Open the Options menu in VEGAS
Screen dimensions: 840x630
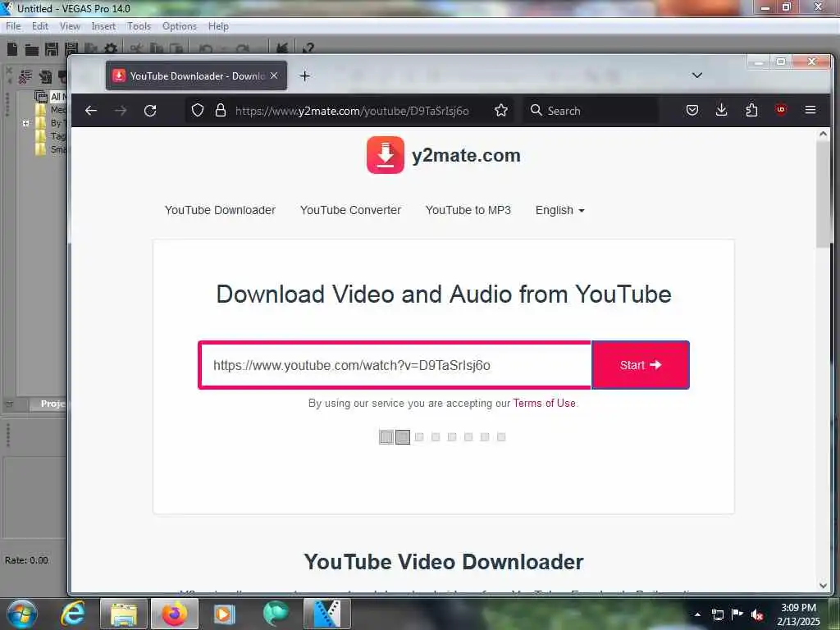[x=180, y=26]
